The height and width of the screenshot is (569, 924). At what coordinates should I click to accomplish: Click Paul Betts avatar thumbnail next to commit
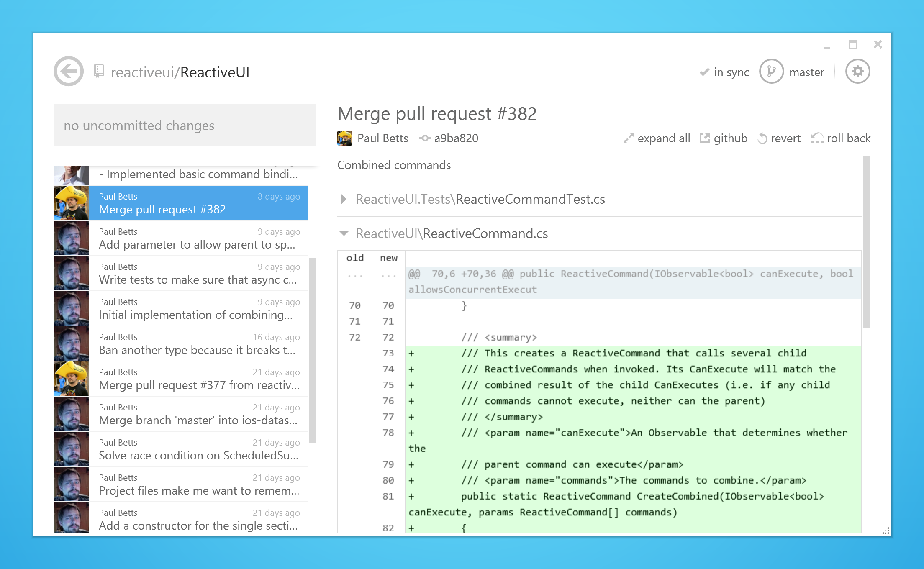(344, 138)
